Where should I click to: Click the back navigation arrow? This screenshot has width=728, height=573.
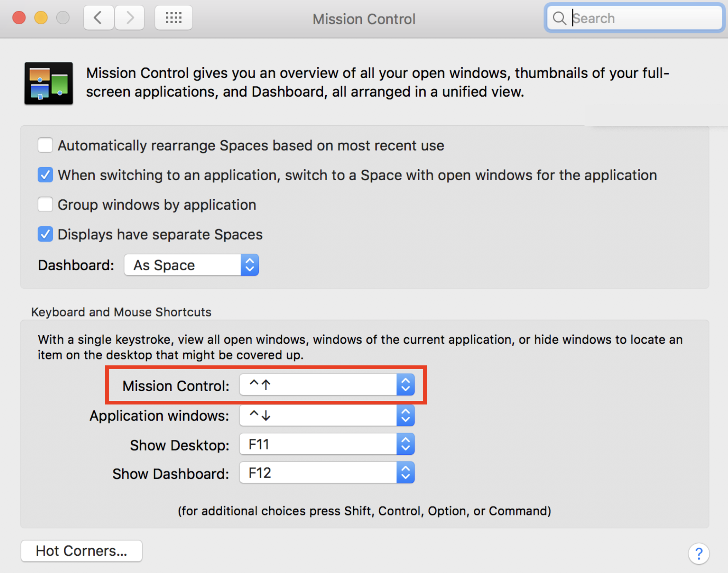click(98, 18)
